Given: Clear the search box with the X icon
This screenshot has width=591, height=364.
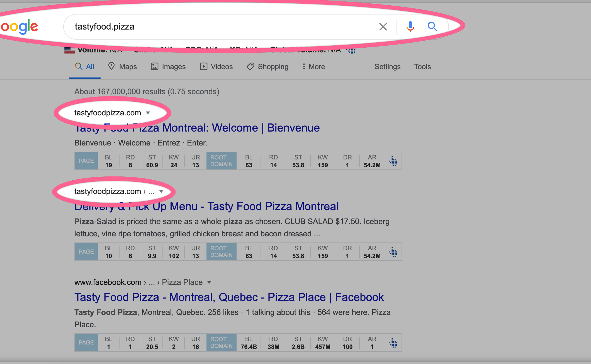Looking at the screenshot, I should (x=383, y=27).
